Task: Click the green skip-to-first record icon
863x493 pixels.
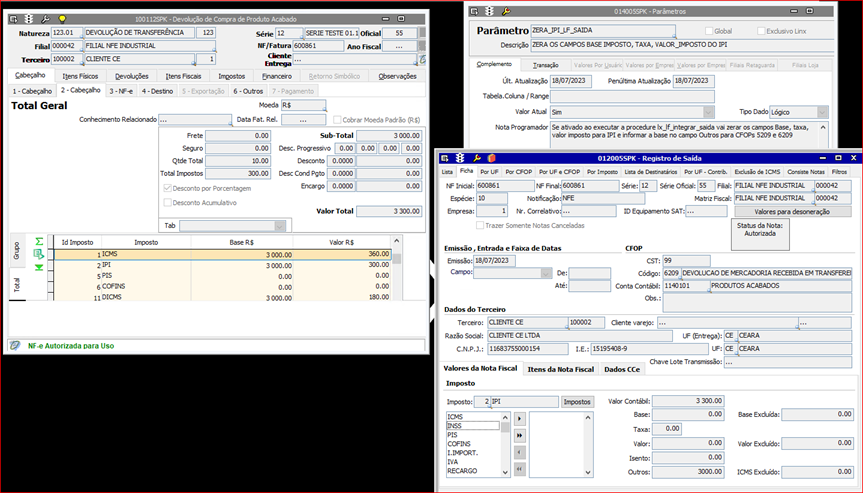Action: (39, 267)
